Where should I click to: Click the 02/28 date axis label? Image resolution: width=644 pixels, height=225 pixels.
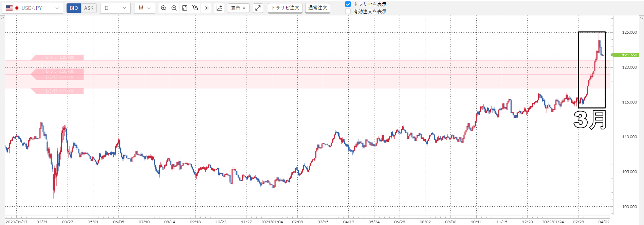point(578,222)
